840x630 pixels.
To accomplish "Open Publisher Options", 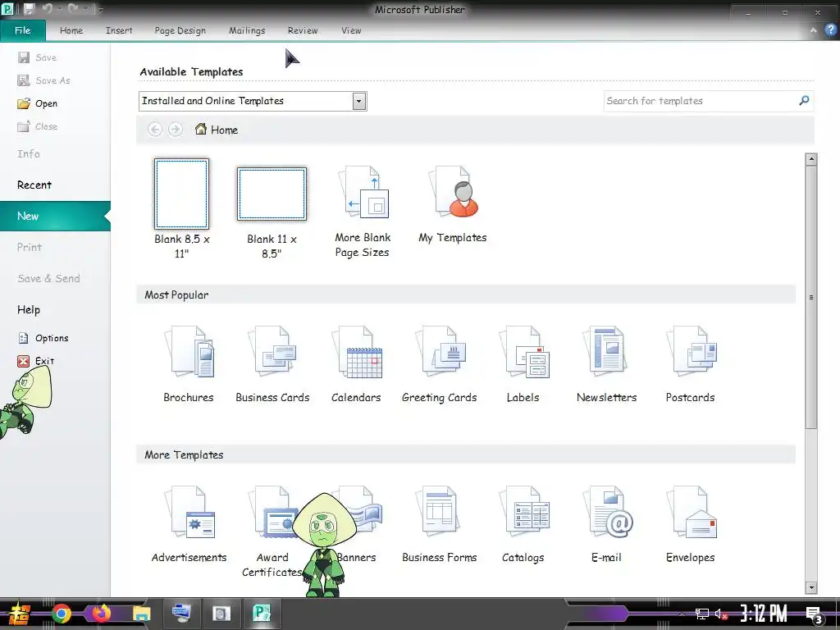I will pyautogui.click(x=43, y=338).
